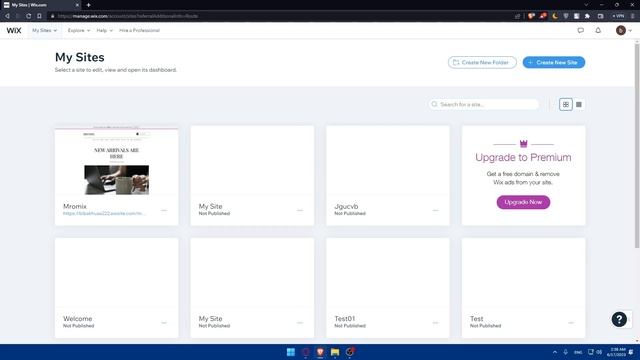Image resolution: width=640 pixels, height=360 pixels.
Task: Bookmark this page icon in toolbar
Action: click(x=40, y=16)
